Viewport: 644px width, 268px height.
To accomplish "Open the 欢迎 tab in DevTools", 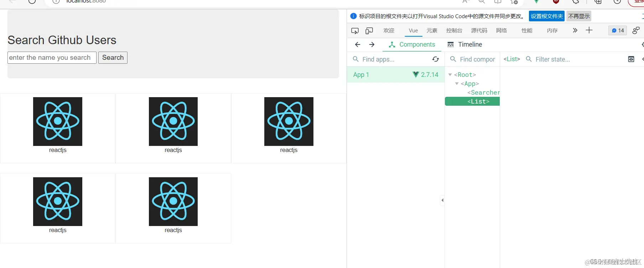I will pyautogui.click(x=389, y=31).
